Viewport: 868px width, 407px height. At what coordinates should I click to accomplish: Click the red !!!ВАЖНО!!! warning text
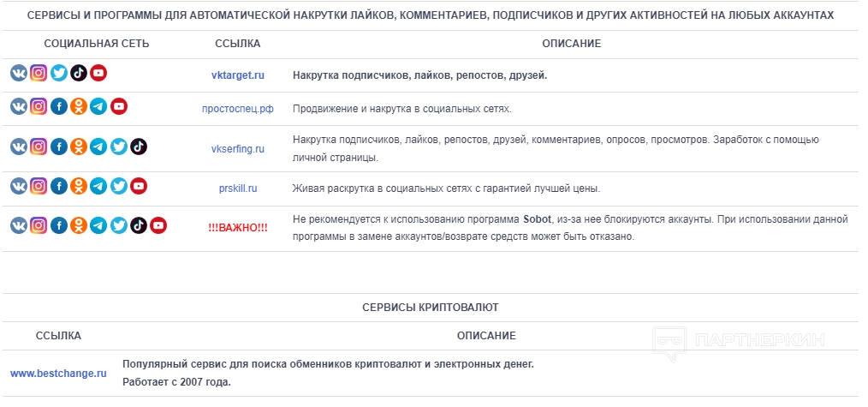(238, 228)
